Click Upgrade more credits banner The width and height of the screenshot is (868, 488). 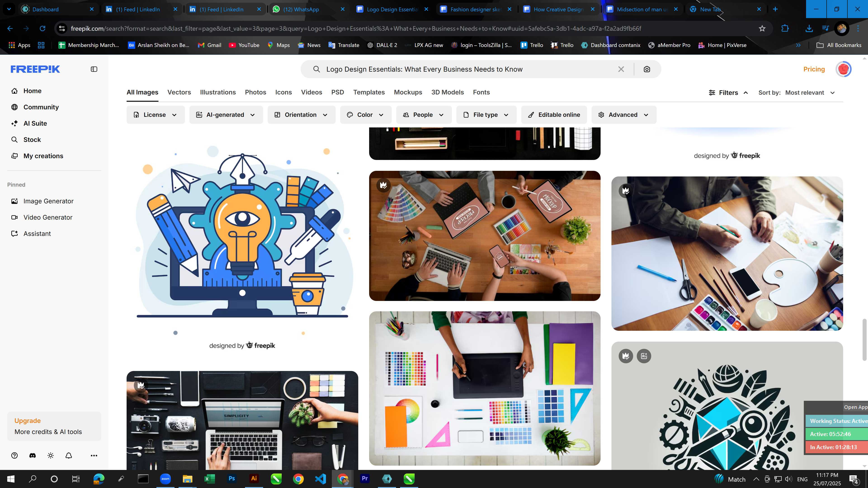point(54,426)
